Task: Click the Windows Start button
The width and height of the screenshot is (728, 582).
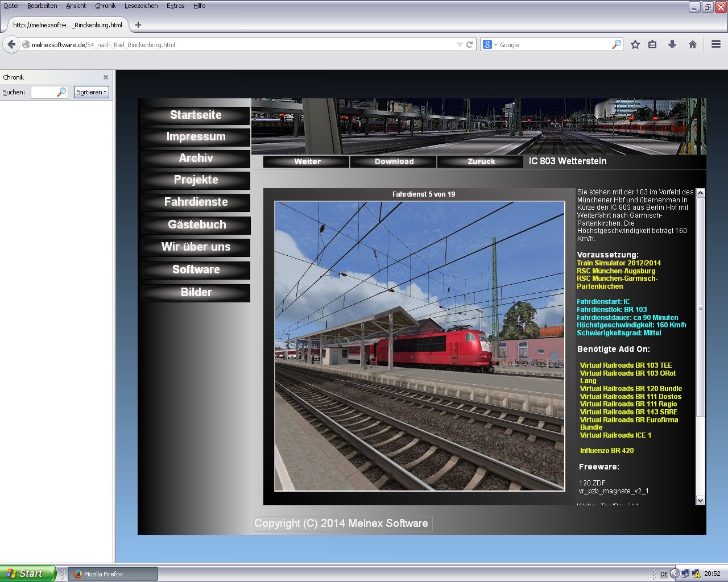Action: tap(27, 573)
